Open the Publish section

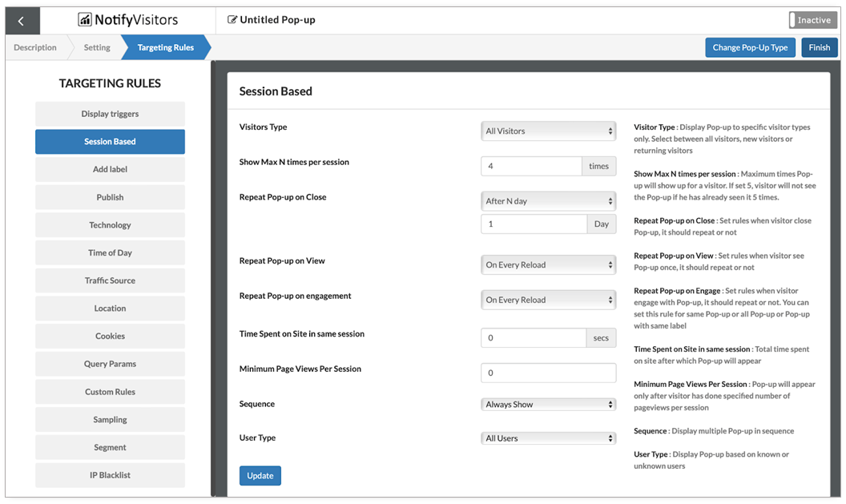110,197
